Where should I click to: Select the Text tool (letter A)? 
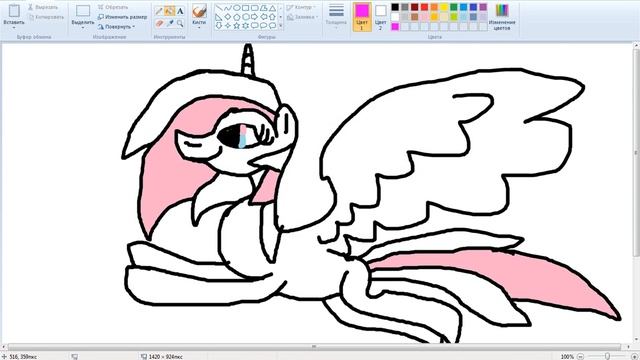click(180, 11)
